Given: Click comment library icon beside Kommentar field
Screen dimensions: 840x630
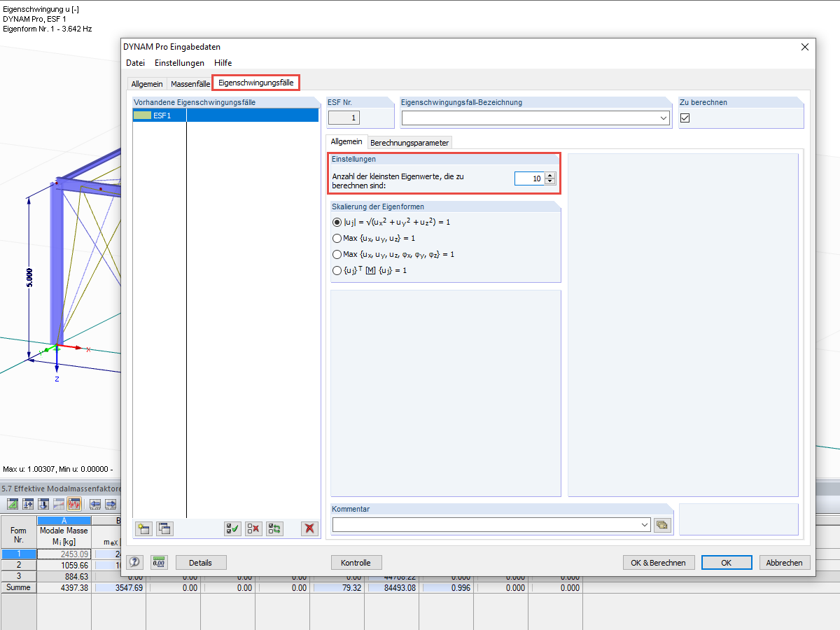Looking at the screenshot, I should pyautogui.click(x=661, y=525).
